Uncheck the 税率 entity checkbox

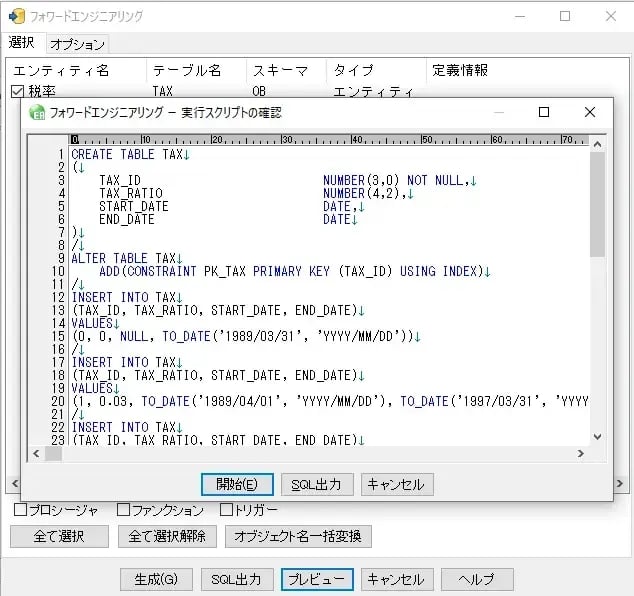[17, 91]
